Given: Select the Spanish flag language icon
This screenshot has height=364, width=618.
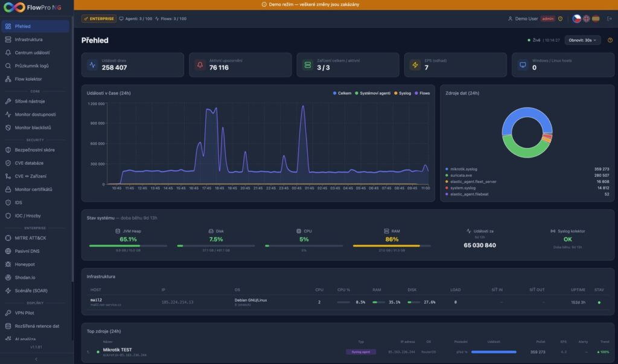Looking at the screenshot, I should 596,19.
